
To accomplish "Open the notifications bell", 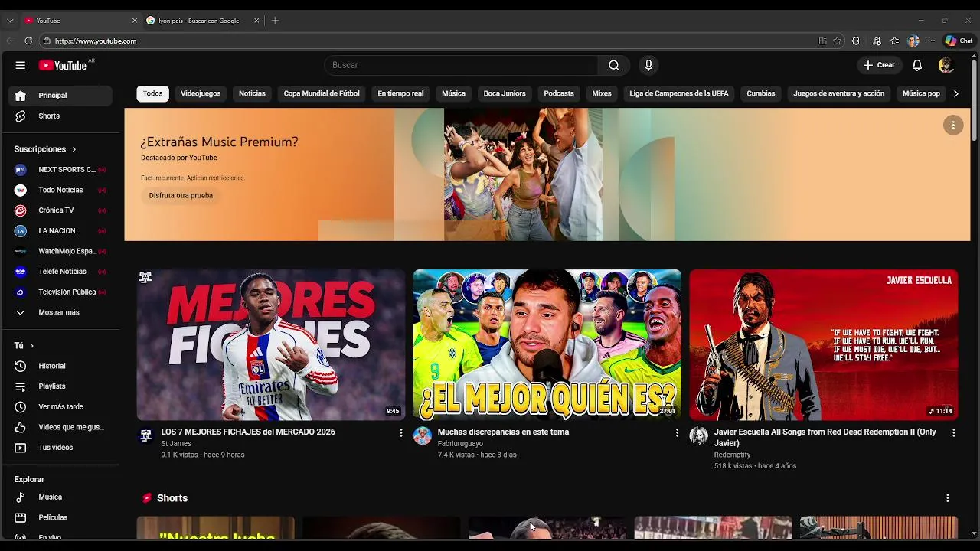I will (916, 65).
